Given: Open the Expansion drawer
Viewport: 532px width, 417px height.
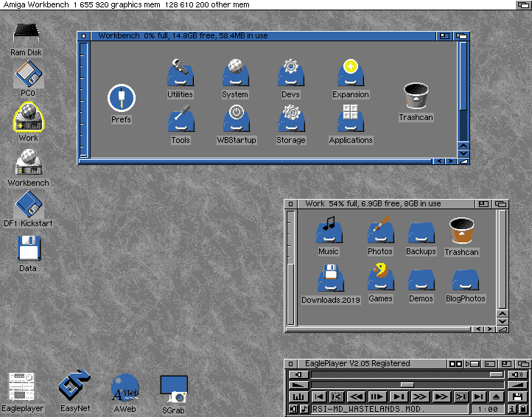Looking at the screenshot, I should 351,79.
